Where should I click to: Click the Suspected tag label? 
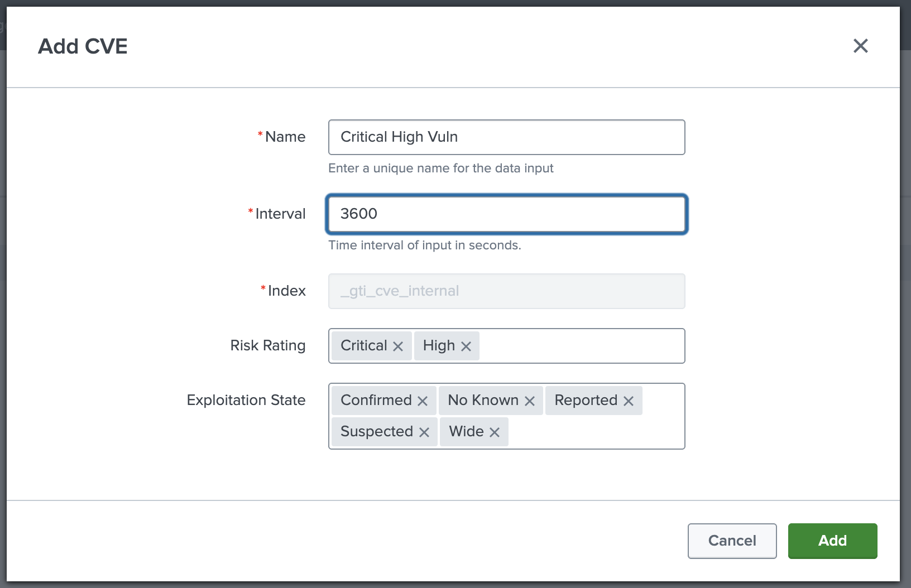tap(377, 432)
